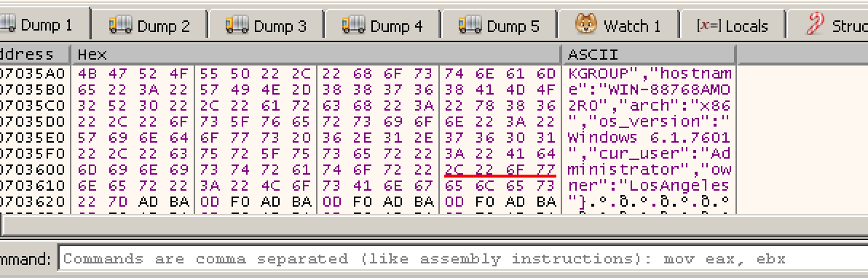Click the ASCII column header
This screenshot has width=868, height=278.
pos(649,55)
